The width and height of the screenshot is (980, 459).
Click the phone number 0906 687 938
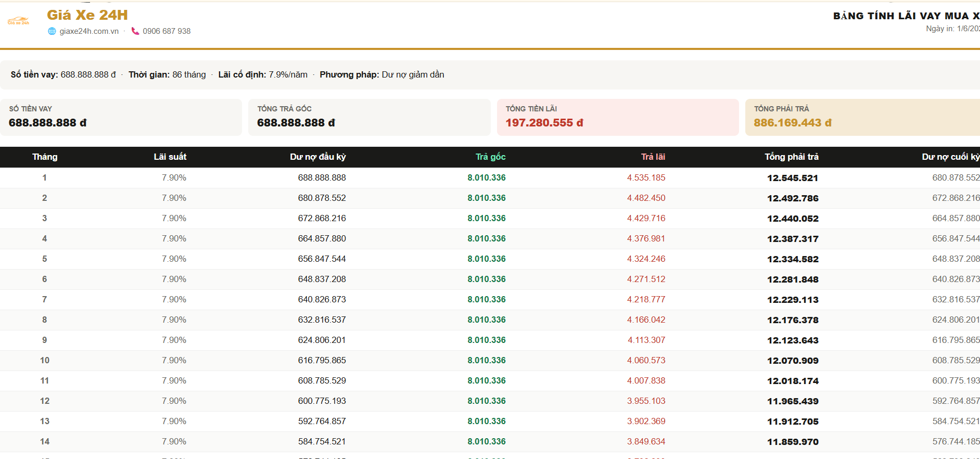click(167, 31)
